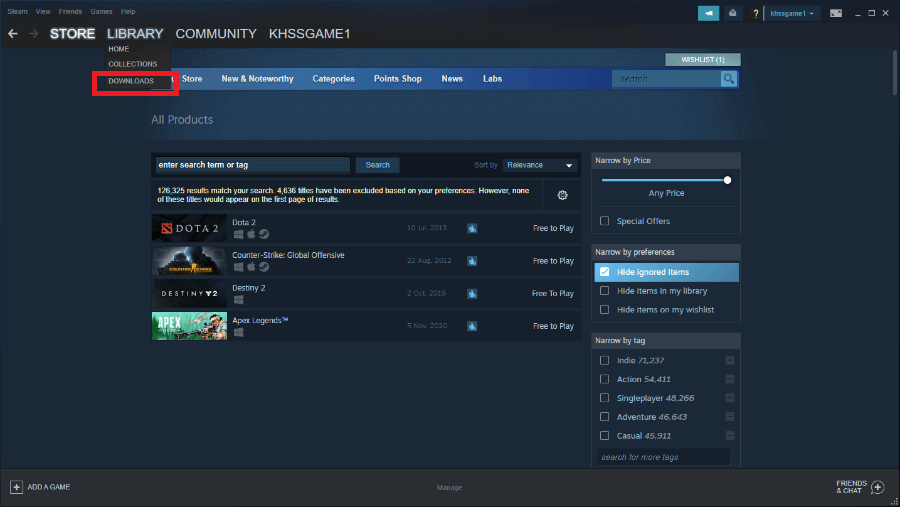Exclude the Singleplayer tag icon
Image resolution: width=900 pixels, height=507 pixels.
pyautogui.click(x=730, y=398)
